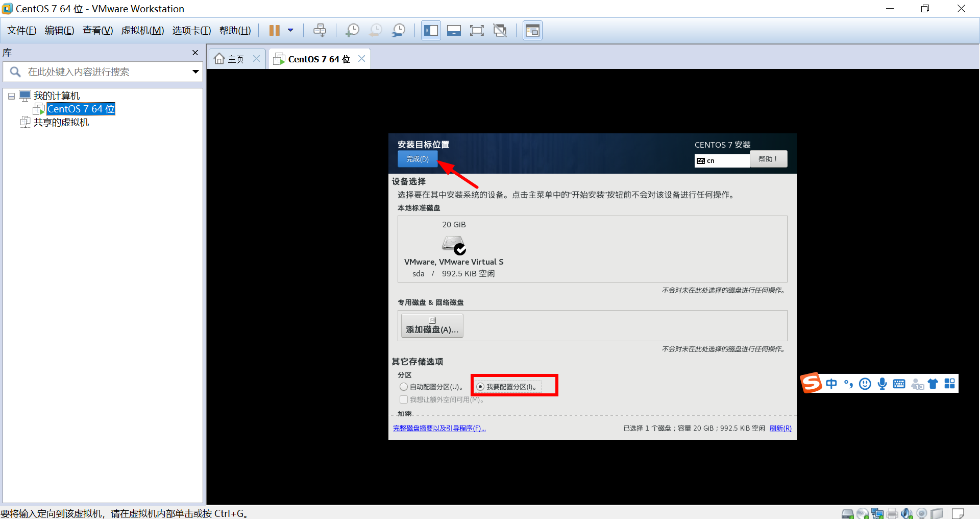The image size is (980, 519).
Task: Open the Sogou toolbox grid icon
Action: pos(950,384)
